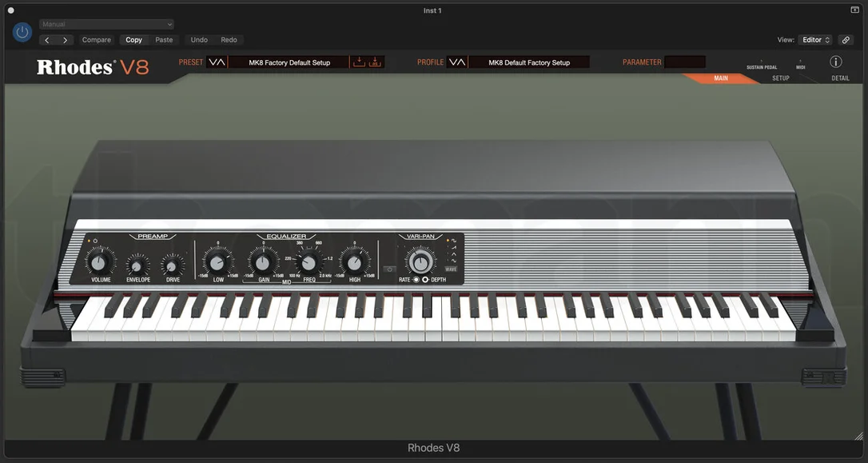Switch to the SETUP tab

tap(781, 78)
